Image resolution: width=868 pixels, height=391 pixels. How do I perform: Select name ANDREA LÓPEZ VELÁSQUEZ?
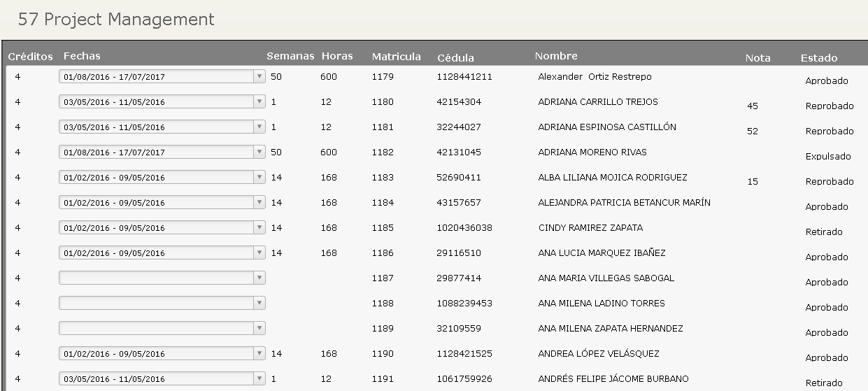[599, 353]
